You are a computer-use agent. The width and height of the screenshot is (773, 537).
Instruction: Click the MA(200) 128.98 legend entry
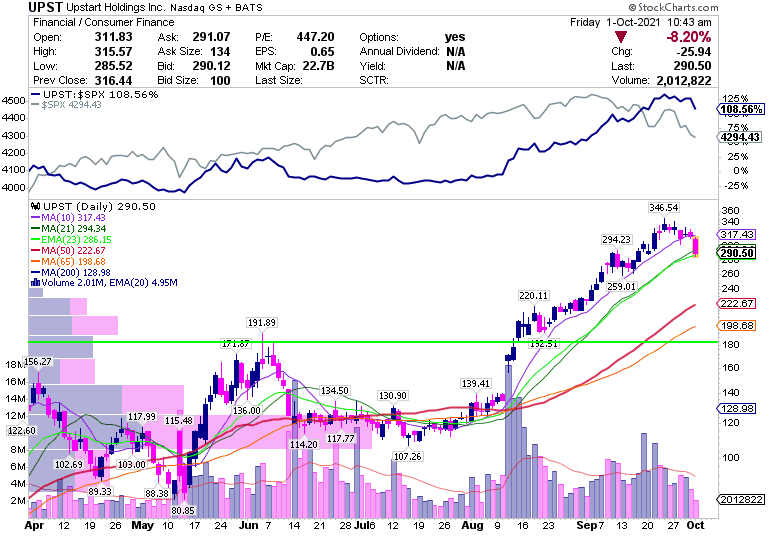pyautogui.click(x=71, y=272)
